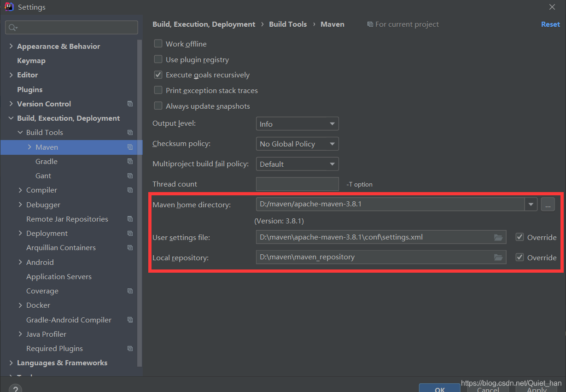Collapse the Build Tools node
566x392 pixels.
coord(20,133)
